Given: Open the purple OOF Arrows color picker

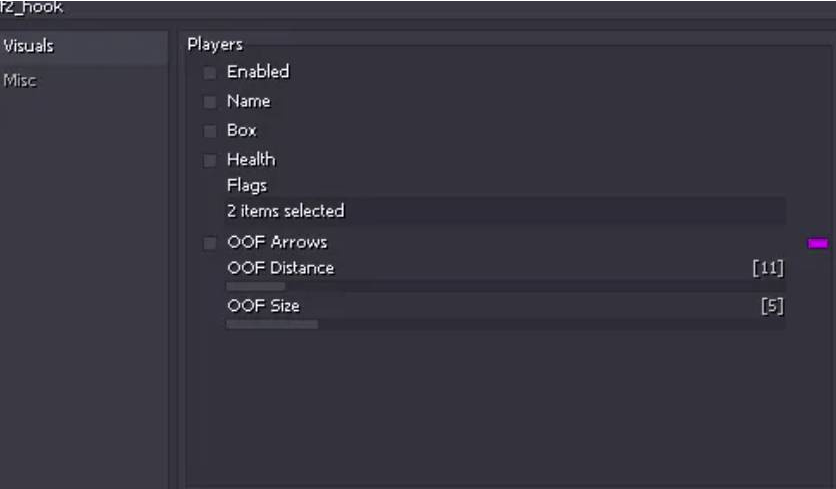Looking at the screenshot, I should coord(817,243).
